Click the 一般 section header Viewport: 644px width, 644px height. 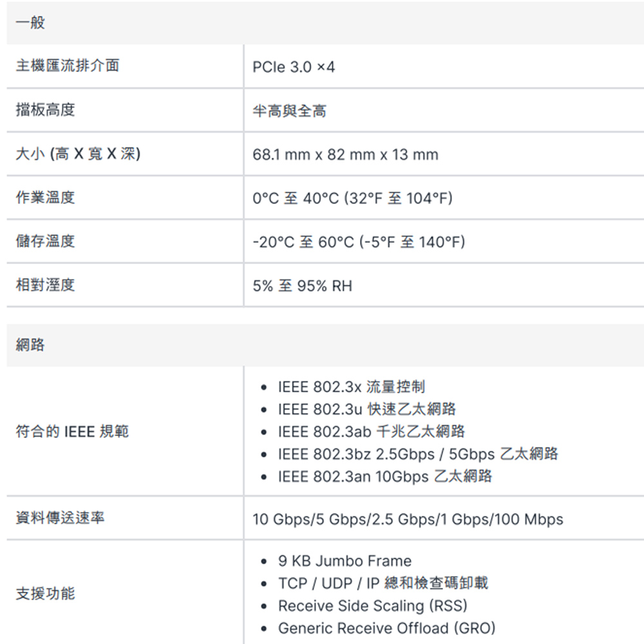[x=30, y=23]
